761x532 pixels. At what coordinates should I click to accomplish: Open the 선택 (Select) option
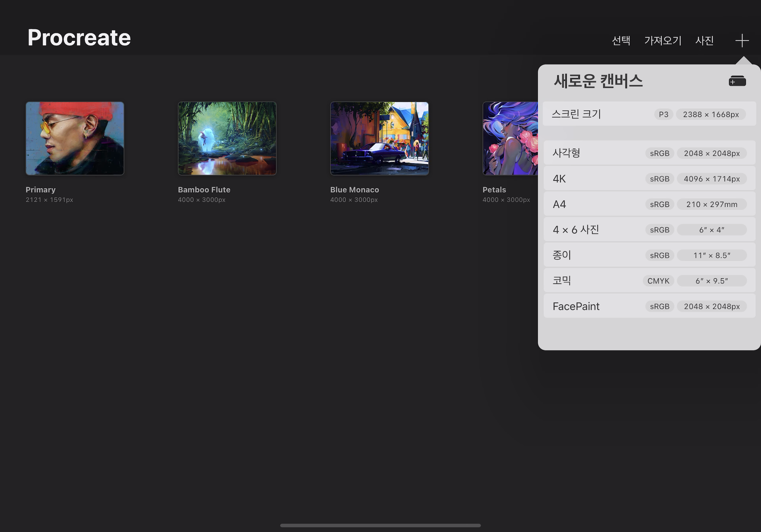[621, 40]
